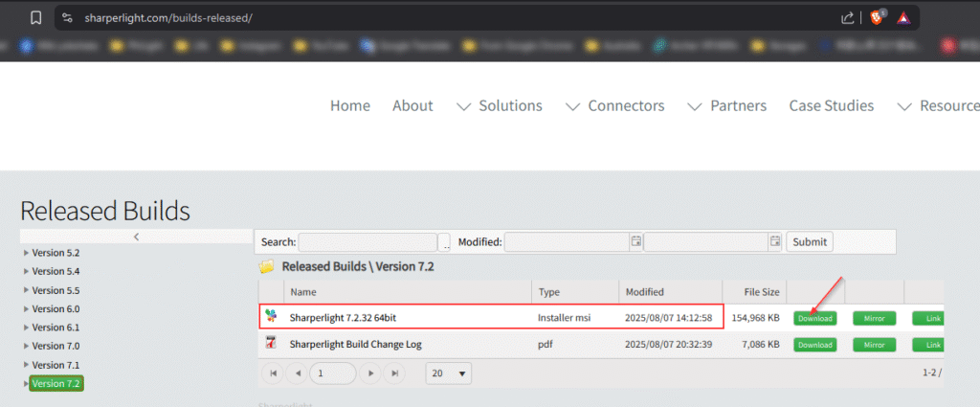Viewport: 980px width, 407px height.
Task: Sort by the Name column header
Action: 408,292
